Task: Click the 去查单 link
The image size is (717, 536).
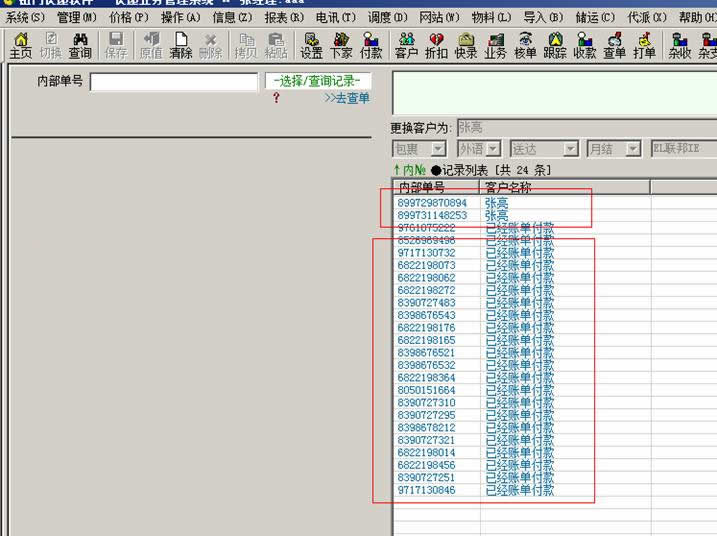Action: [x=347, y=98]
